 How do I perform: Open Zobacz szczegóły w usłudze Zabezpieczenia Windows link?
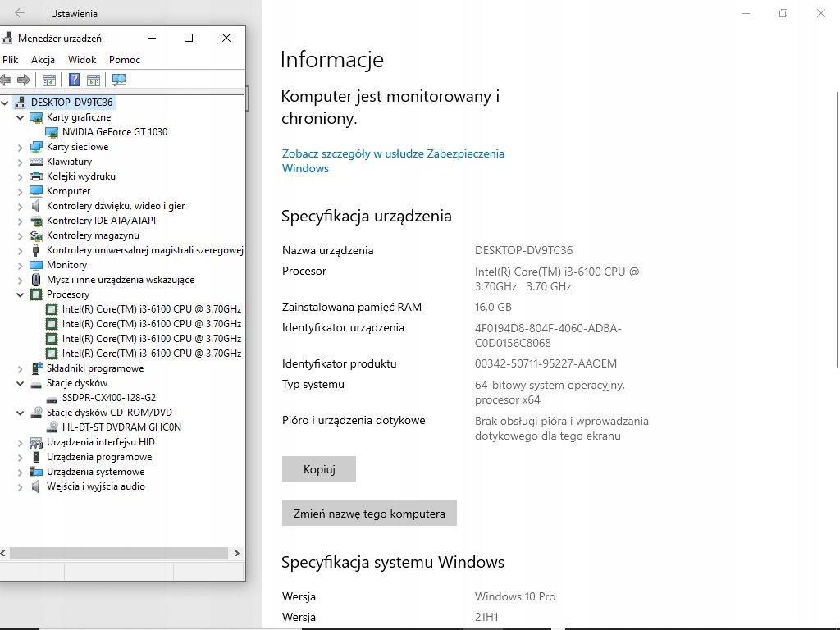pyautogui.click(x=393, y=161)
